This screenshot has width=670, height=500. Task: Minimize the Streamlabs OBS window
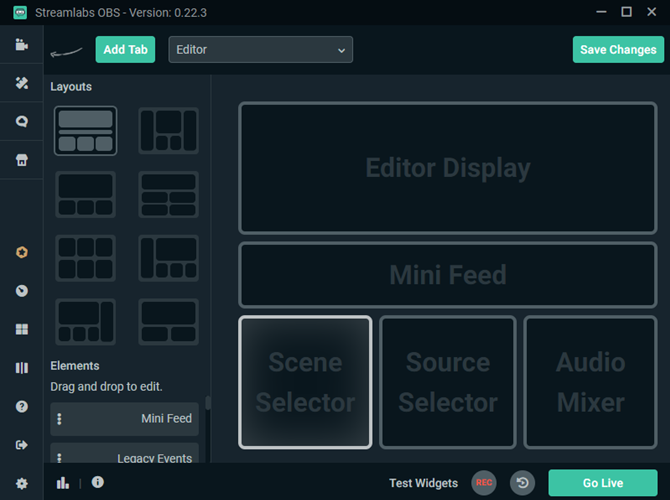(x=601, y=12)
